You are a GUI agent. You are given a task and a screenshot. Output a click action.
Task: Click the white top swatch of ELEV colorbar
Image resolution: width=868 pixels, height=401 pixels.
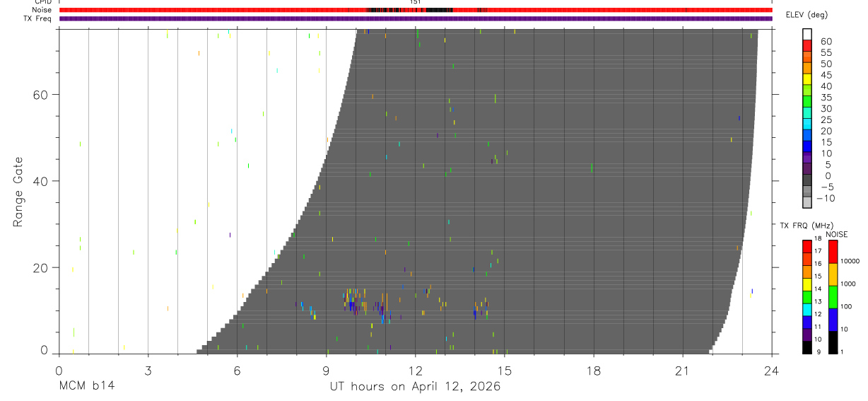click(x=807, y=35)
